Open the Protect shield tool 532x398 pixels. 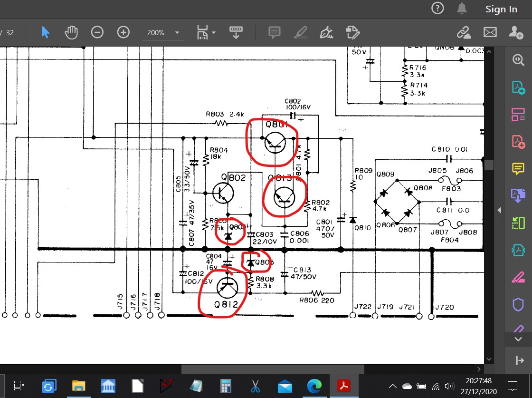coord(518,305)
